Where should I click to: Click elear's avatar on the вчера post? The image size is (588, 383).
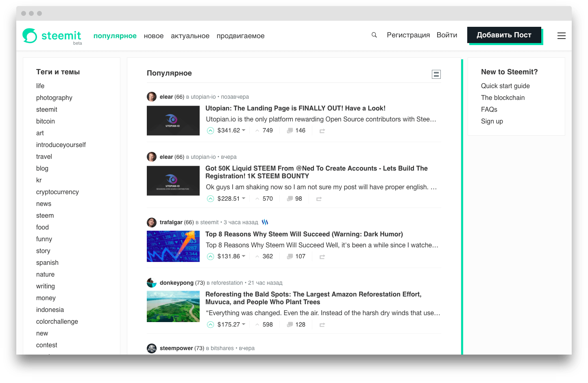(x=152, y=157)
